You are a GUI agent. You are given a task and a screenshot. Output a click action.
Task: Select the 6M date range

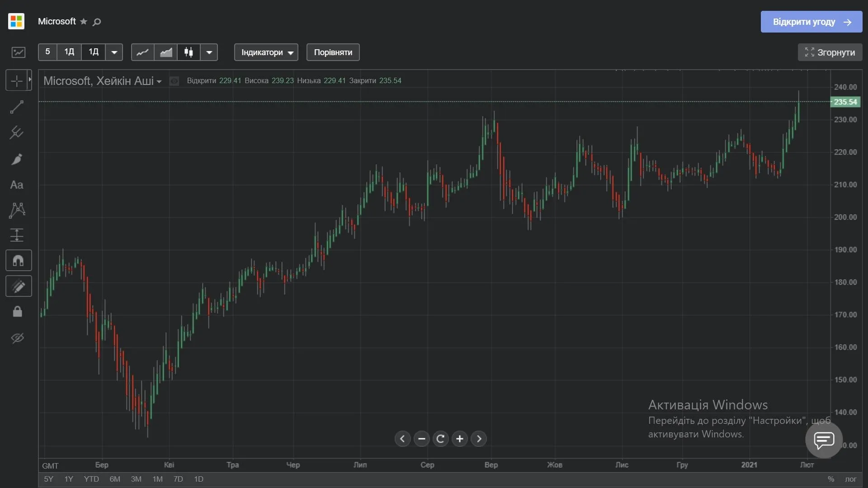pos(115,479)
